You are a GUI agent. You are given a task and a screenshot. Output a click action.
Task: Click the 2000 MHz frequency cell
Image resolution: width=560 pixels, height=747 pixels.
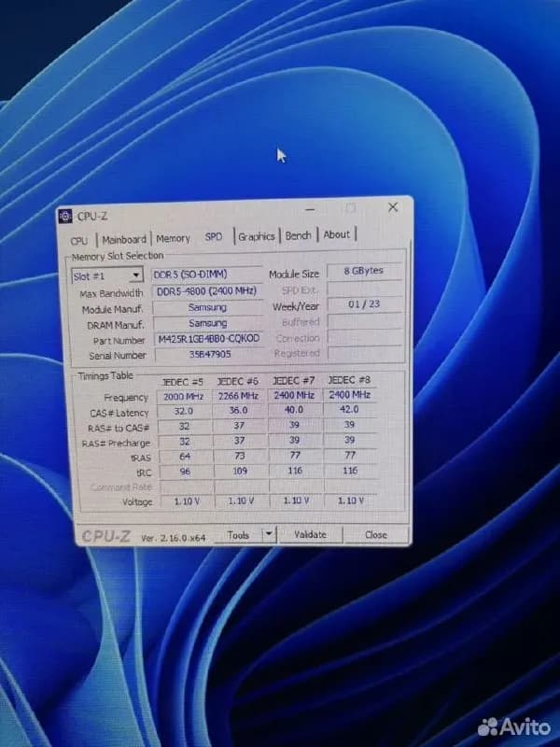coord(184,396)
